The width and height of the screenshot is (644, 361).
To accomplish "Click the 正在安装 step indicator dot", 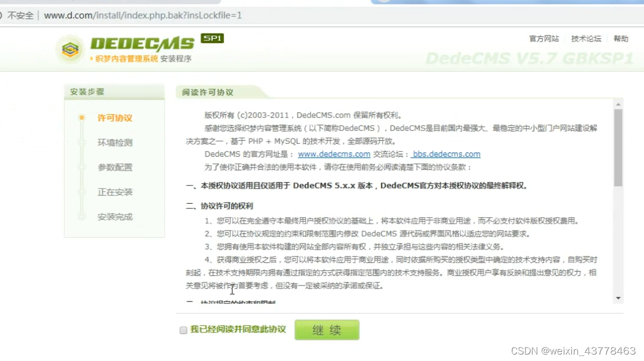I will (x=82, y=192).
